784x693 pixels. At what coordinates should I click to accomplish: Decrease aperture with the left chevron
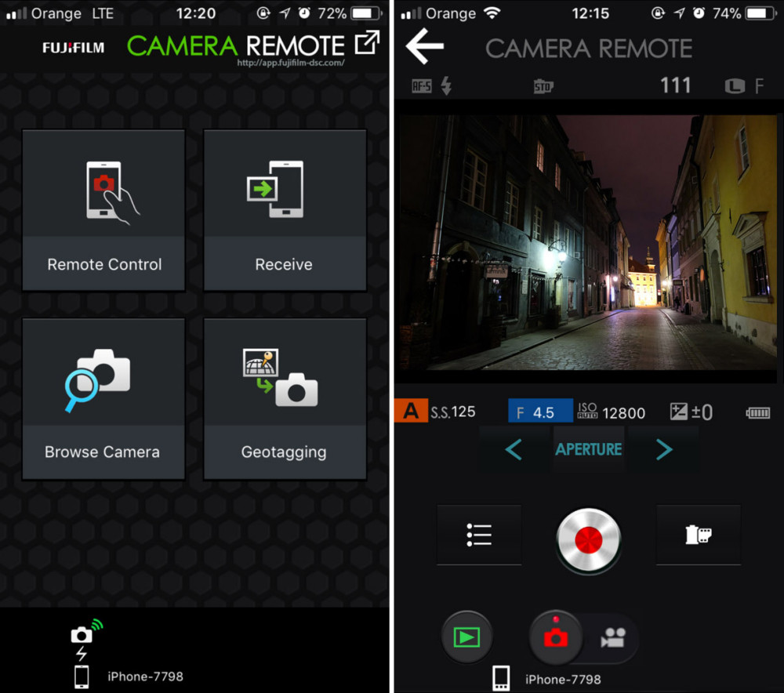514,449
